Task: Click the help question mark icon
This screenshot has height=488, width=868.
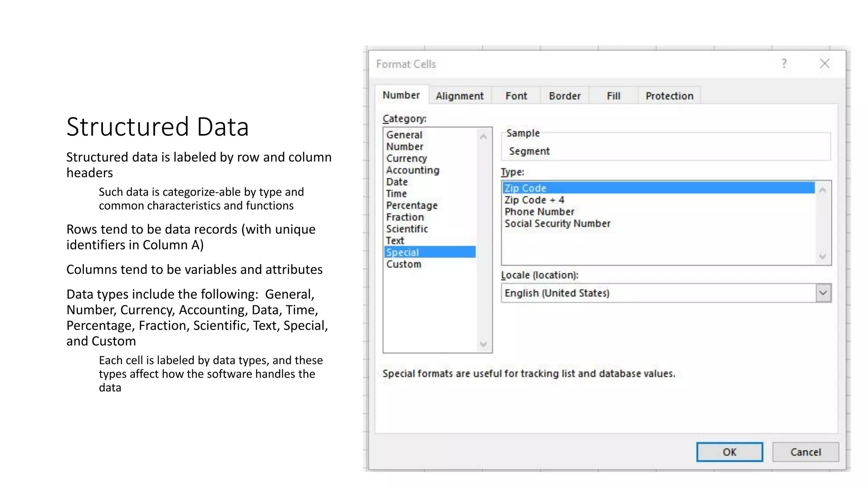Action: pos(784,64)
